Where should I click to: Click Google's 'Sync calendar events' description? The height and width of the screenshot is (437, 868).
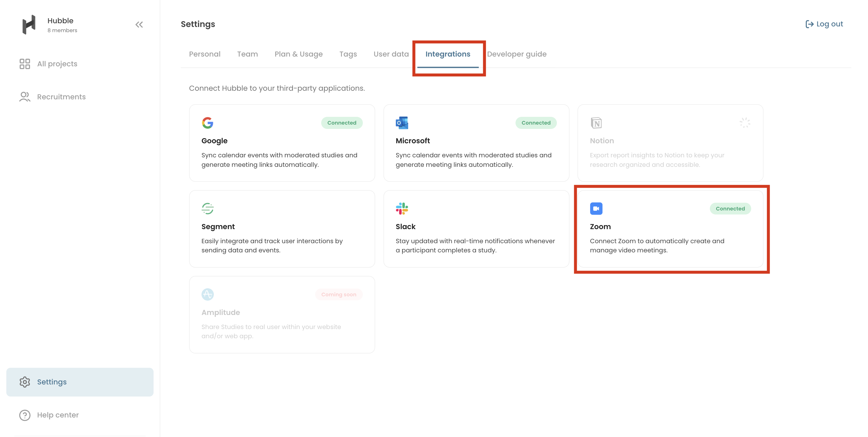[x=279, y=160]
